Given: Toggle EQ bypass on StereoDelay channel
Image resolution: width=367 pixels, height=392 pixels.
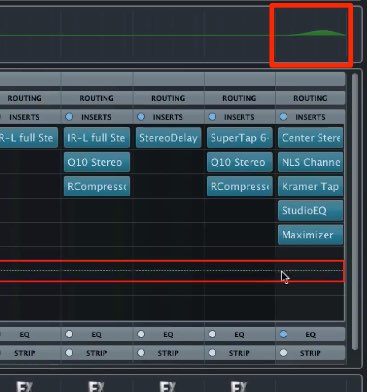Looking at the screenshot, I should [x=141, y=334].
